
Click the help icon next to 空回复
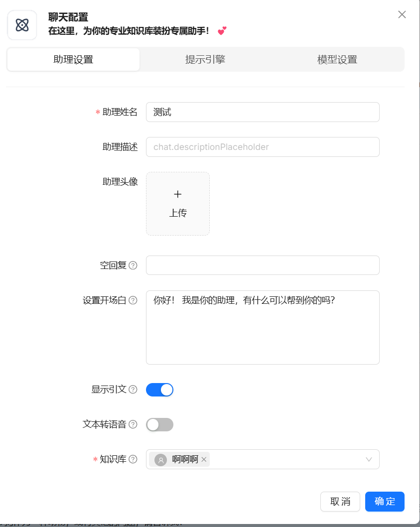(x=133, y=265)
